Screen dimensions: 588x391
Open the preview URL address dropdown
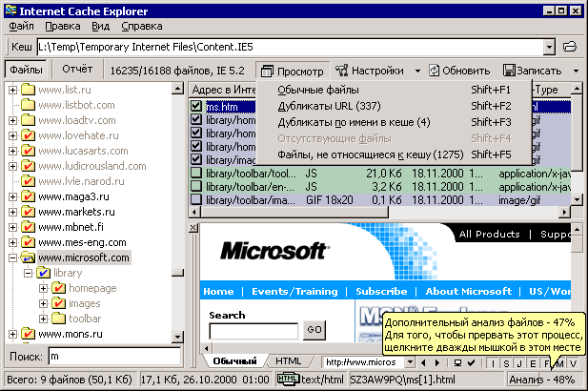pos(410,362)
